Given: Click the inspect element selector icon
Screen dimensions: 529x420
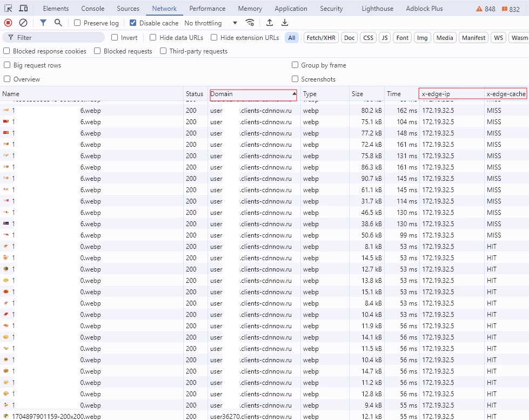Looking at the screenshot, I should [x=8, y=9].
